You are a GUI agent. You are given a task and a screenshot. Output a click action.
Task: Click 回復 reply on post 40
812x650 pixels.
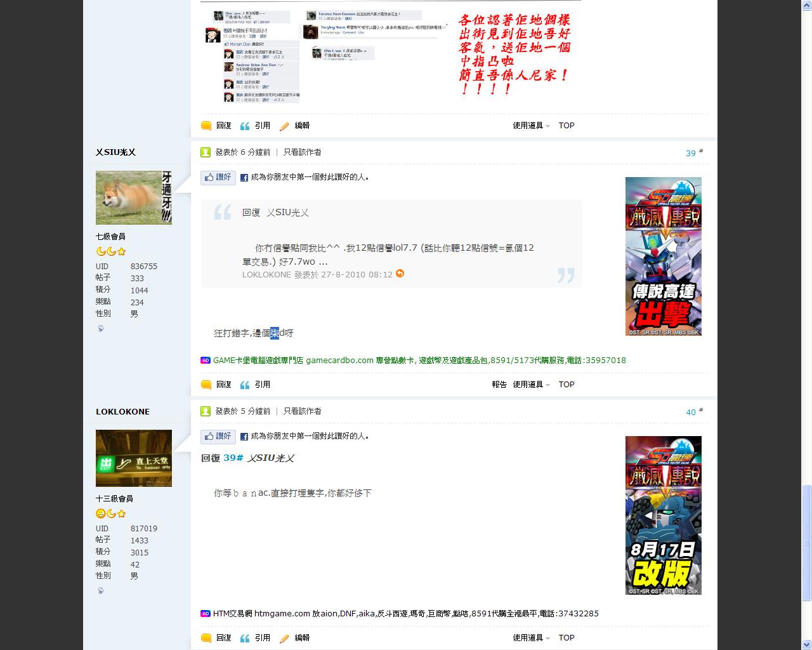pos(216,638)
